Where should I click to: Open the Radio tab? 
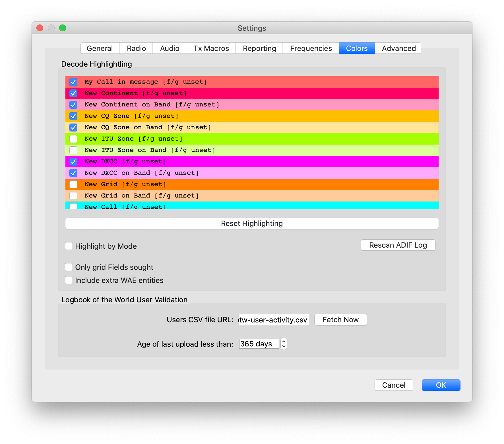(x=136, y=48)
